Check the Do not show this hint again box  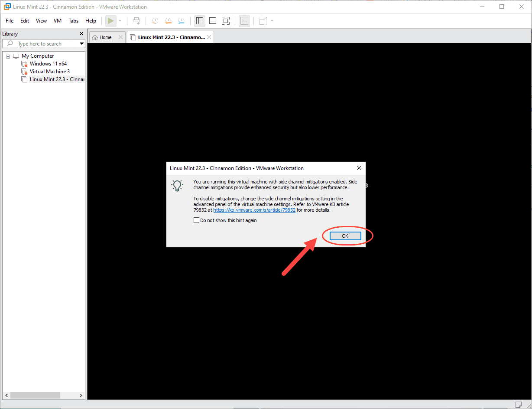pyautogui.click(x=196, y=220)
